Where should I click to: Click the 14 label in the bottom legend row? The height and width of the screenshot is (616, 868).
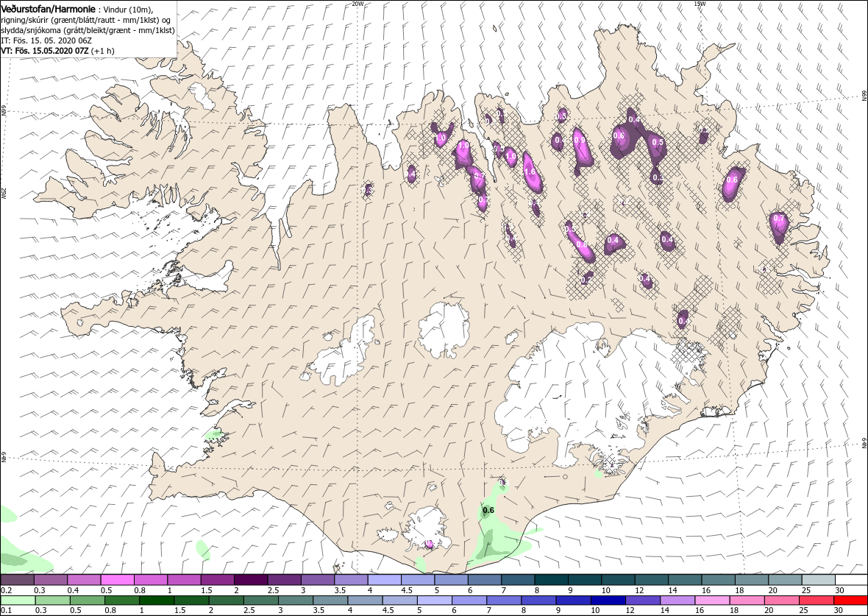[x=664, y=611]
